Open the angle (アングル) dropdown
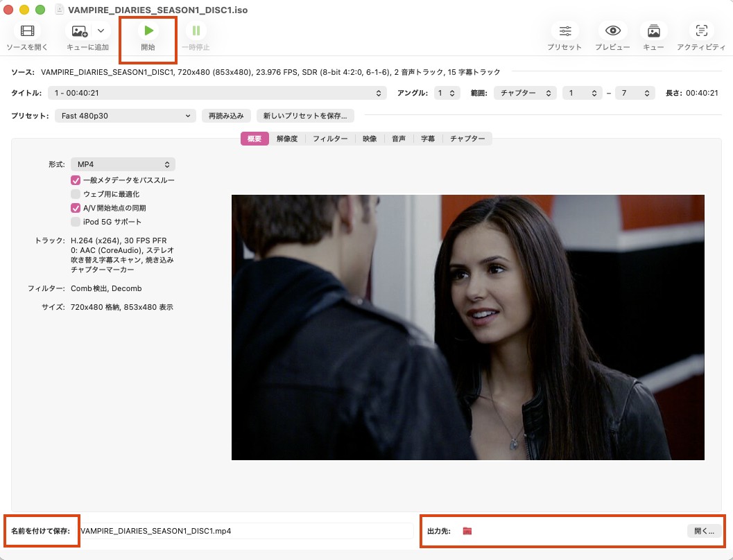Image resolution: width=733 pixels, height=560 pixels. tap(447, 93)
